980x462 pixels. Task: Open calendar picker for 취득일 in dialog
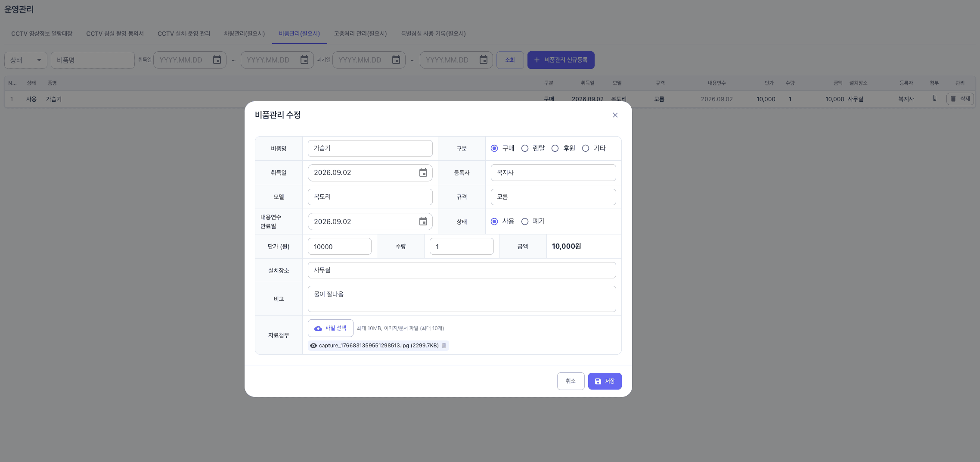[423, 173]
